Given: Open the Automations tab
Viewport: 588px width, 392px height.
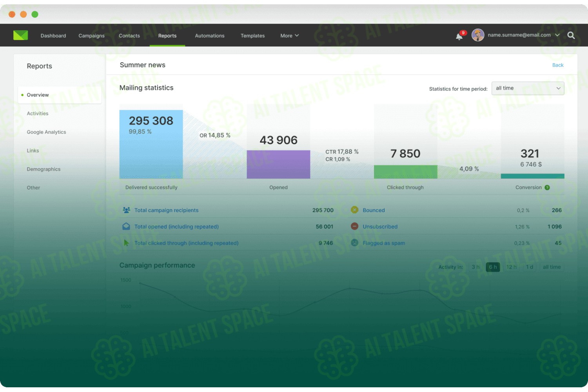Looking at the screenshot, I should click(210, 36).
